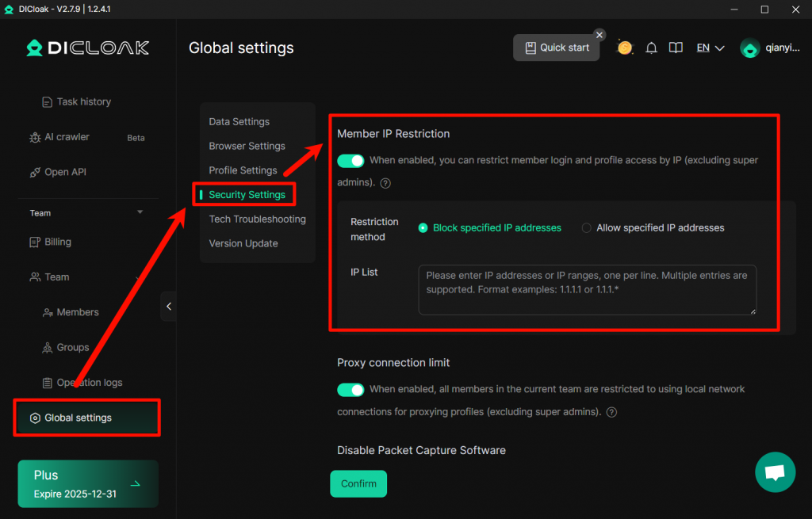Collapse the left sidebar with arrow
The width and height of the screenshot is (812, 519).
pos(168,306)
